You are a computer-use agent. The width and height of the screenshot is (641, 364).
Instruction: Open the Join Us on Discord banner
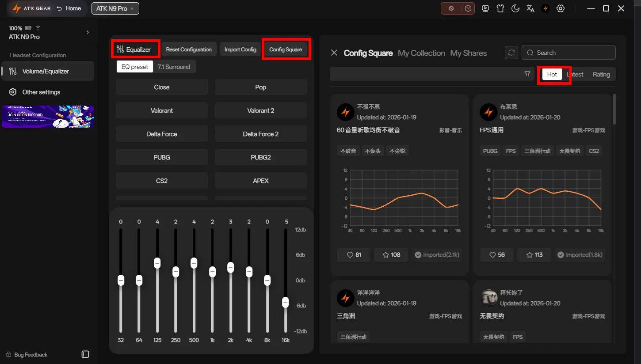tap(48, 117)
